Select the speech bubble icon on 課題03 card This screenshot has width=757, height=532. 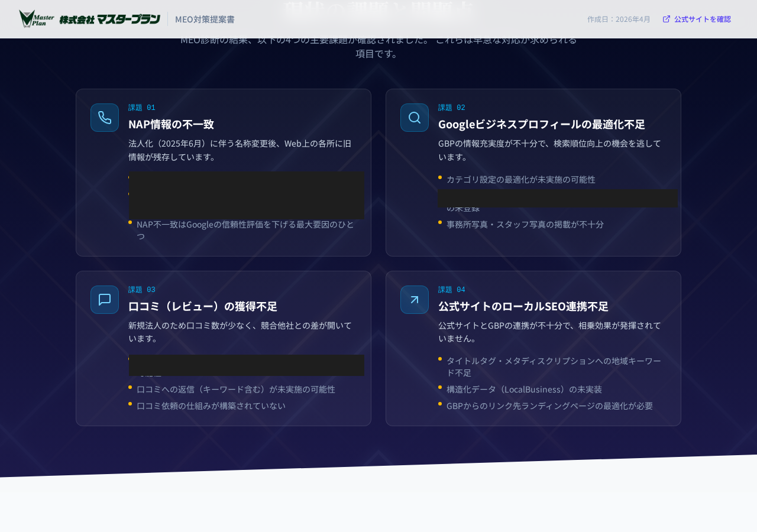click(x=105, y=299)
